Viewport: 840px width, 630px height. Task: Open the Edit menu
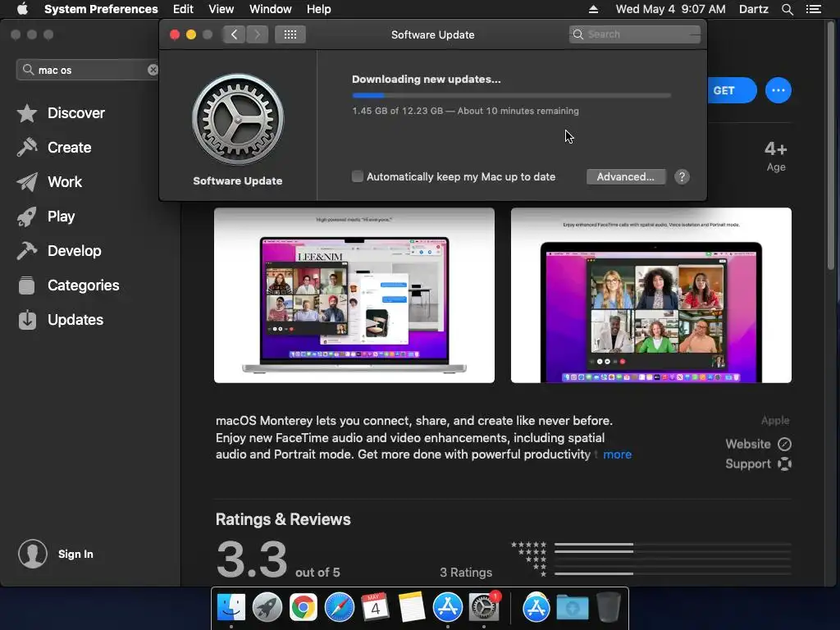[x=183, y=9]
